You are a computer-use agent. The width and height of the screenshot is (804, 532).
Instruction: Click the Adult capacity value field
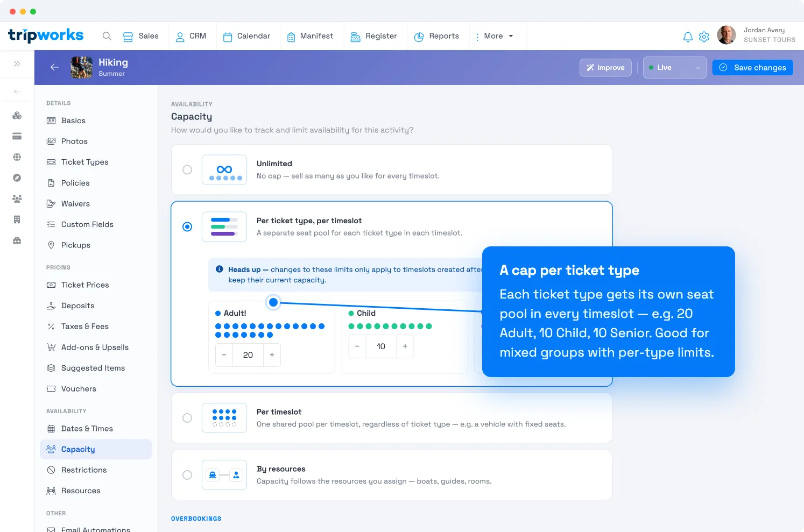point(248,355)
